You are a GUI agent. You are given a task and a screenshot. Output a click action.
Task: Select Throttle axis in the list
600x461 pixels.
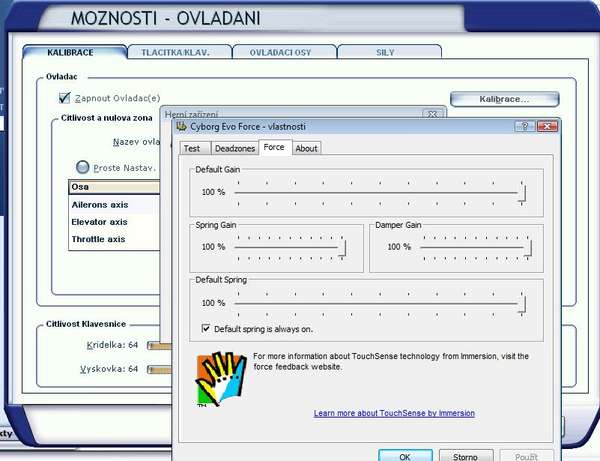(114, 239)
